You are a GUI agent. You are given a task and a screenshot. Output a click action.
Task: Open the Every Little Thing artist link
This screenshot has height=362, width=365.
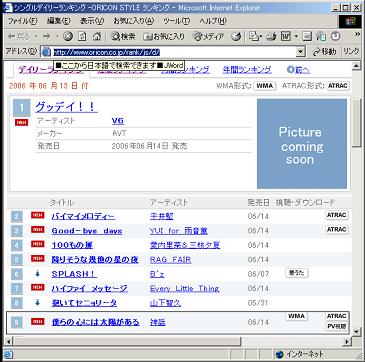pos(184,289)
